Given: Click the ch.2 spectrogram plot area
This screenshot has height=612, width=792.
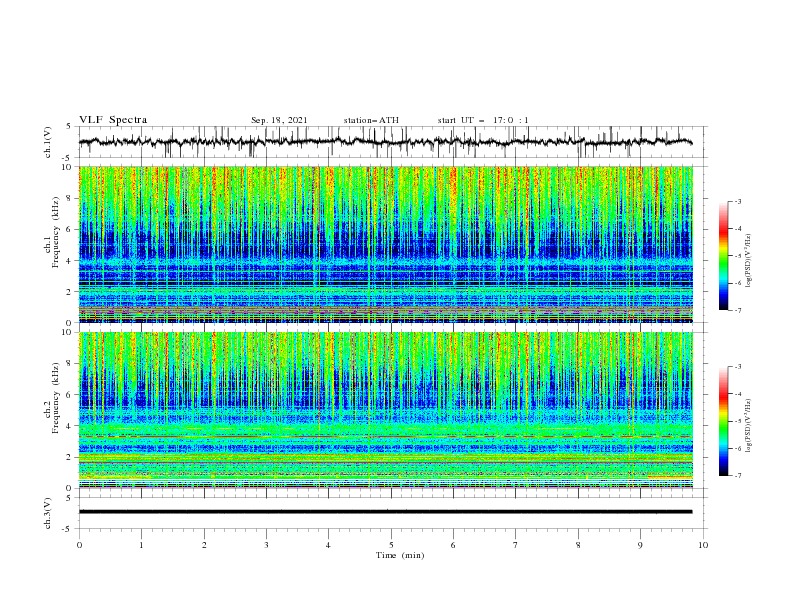Looking at the screenshot, I should (386, 410).
